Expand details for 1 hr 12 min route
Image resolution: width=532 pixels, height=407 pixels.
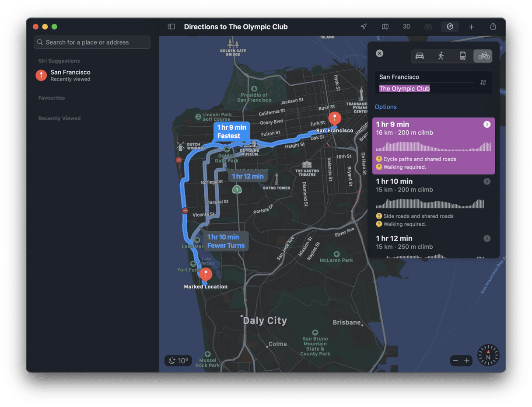click(487, 238)
